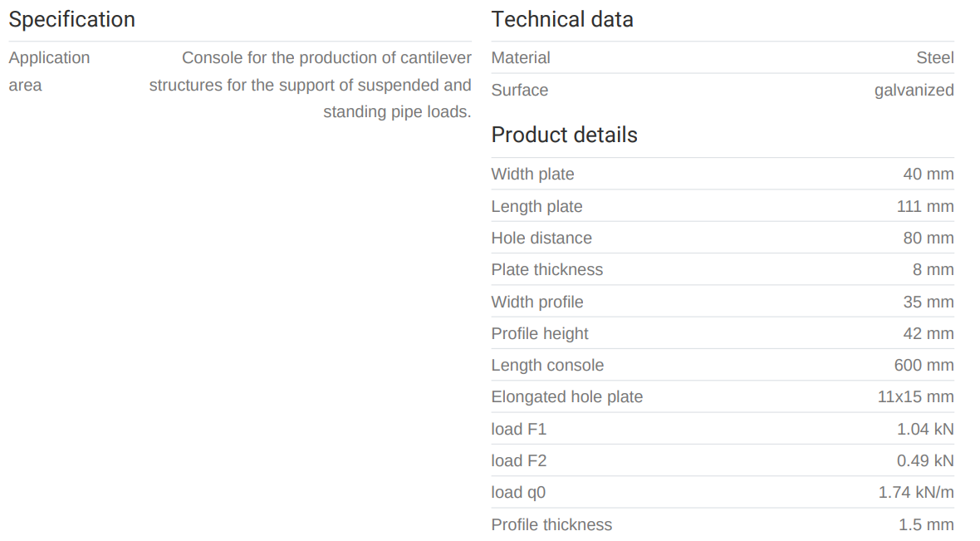Click the galvanized surface value
Image resolution: width=980 pixels, height=541 pixels.
pyautogui.click(x=914, y=91)
